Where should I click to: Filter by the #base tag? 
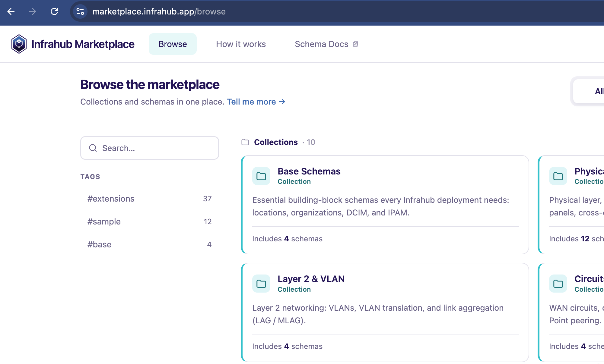click(150, 244)
